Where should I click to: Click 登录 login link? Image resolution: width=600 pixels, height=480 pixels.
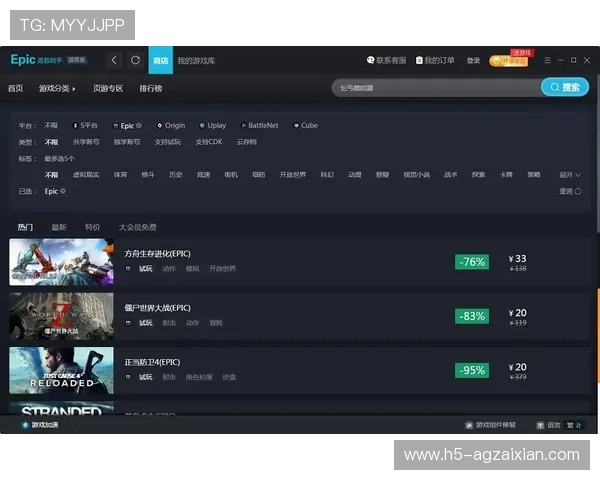473,60
